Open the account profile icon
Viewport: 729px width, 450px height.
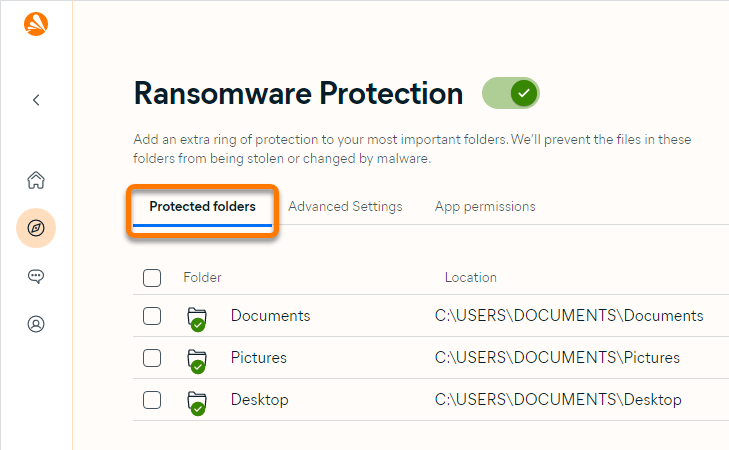pos(36,324)
